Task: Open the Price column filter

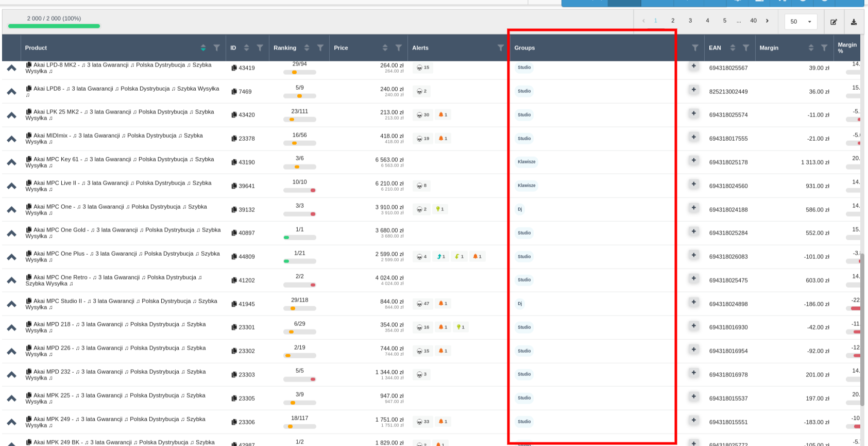Action: [399, 48]
